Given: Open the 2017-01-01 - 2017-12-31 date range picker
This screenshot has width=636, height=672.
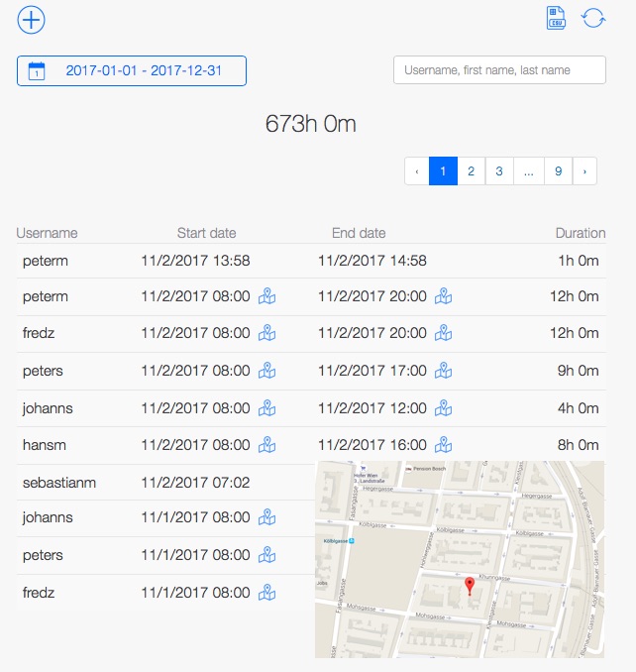Looking at the screenshot, I should click(132, 70).
